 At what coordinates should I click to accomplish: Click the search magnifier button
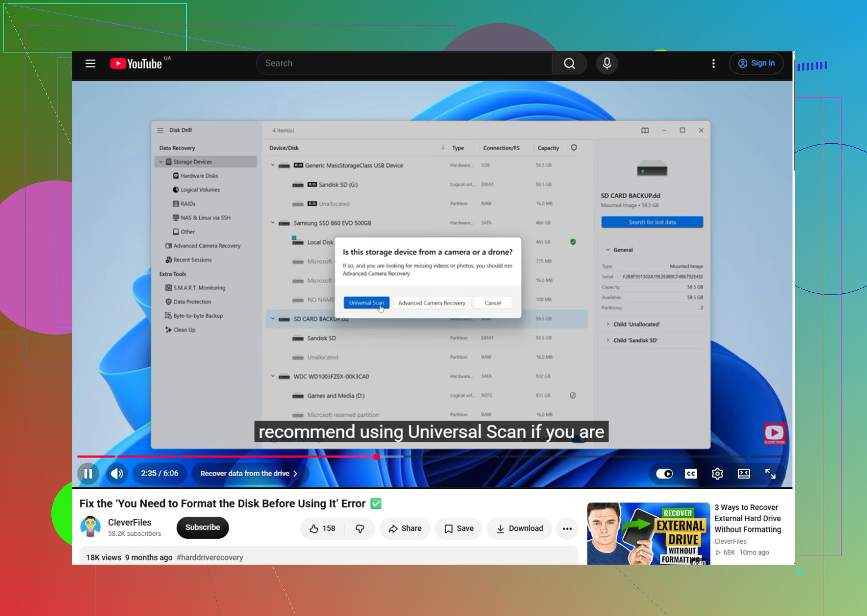570,64
